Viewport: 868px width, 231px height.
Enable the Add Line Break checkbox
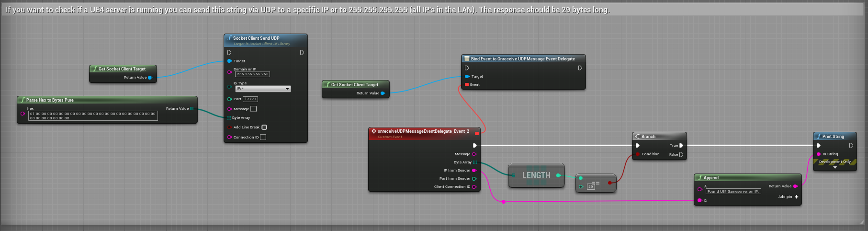264,127
